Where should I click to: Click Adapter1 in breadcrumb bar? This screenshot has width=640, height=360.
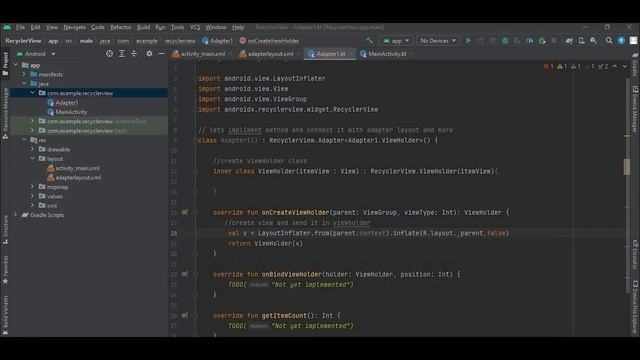218,41
